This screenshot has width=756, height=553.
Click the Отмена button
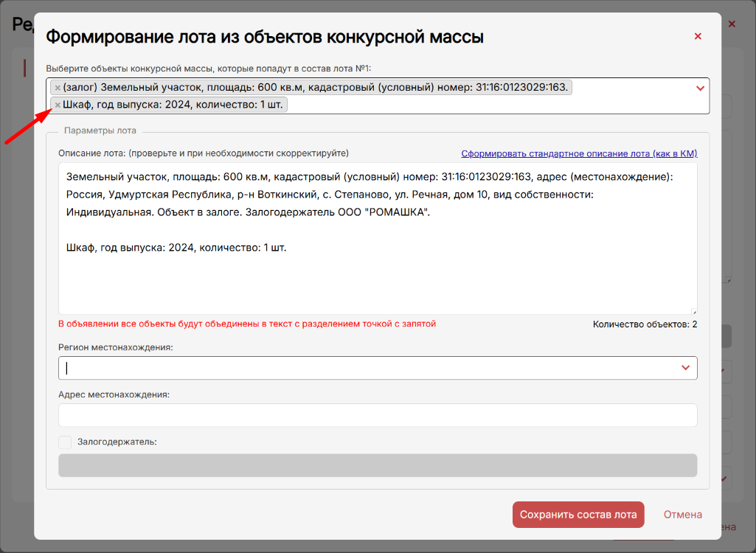[682, 515]
